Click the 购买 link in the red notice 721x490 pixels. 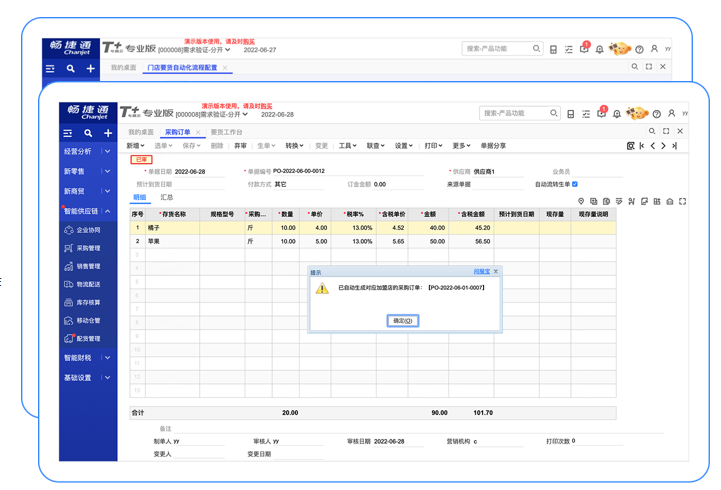[265, 105]
